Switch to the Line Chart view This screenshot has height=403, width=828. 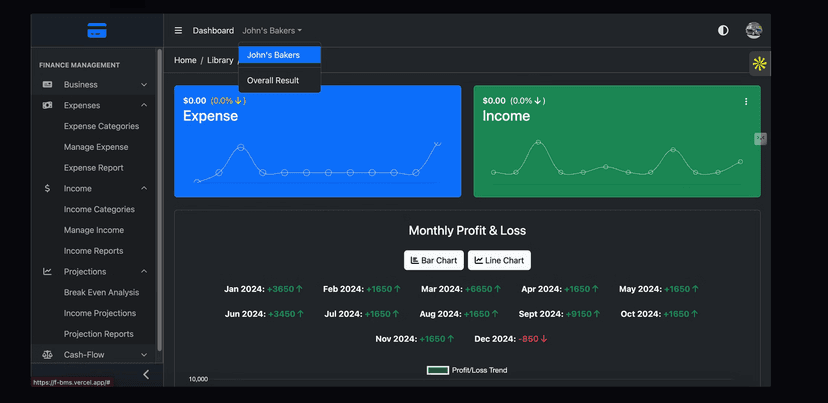pyautogui.click(x=499, y=260)
